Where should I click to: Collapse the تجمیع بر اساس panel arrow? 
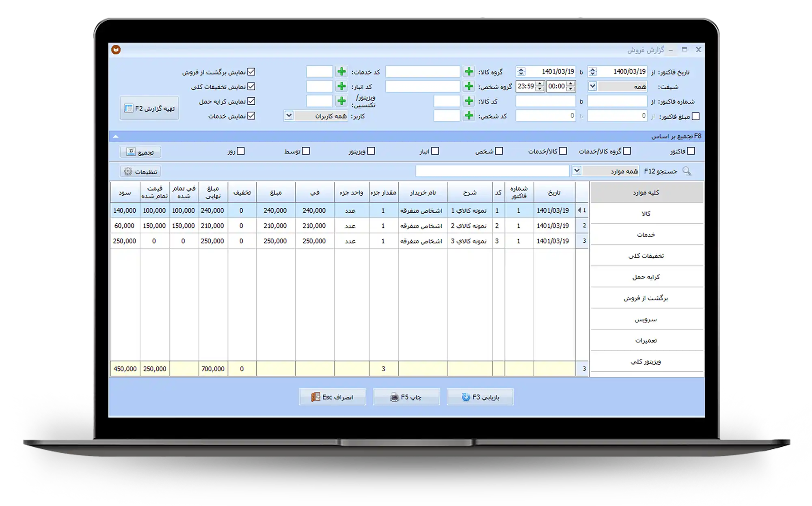click(x=116, y=136)
